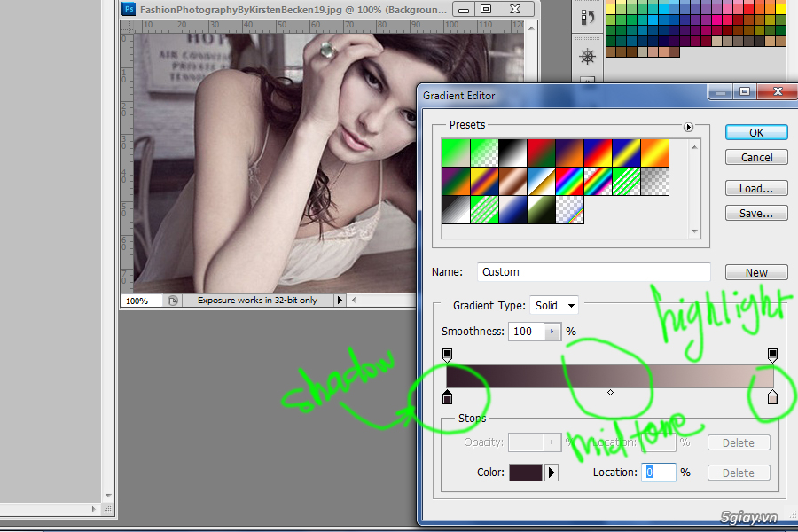
Task: Click the midpoint diamond under gradient bar
Action: 610,392
